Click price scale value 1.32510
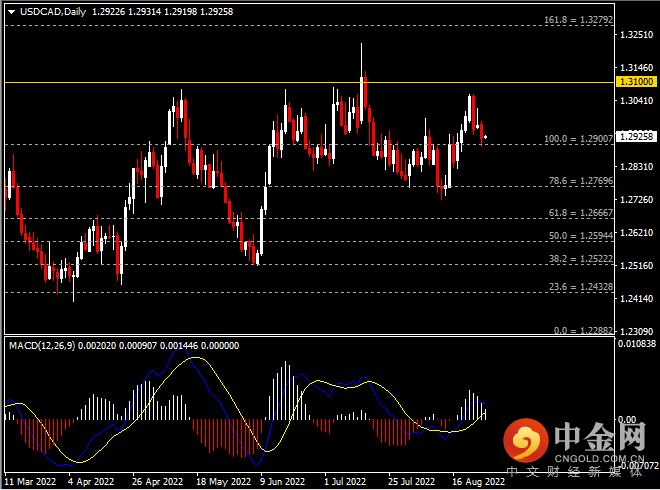This screenshot has height=490, width=660. point(636,35)
